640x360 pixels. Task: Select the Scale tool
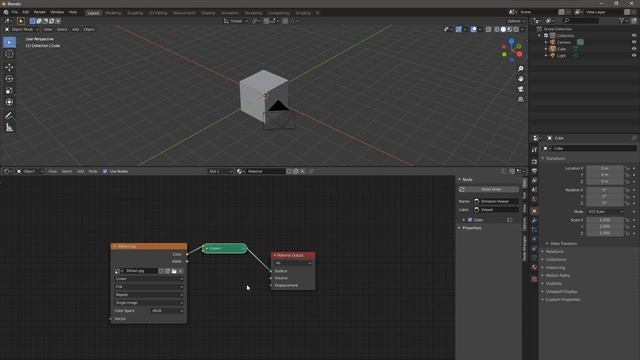tap(9, 91)
